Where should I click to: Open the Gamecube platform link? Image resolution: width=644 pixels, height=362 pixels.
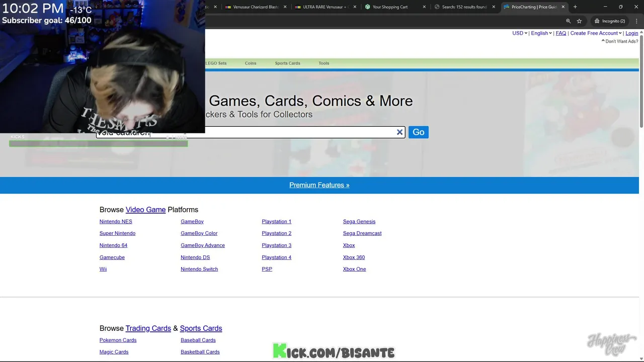[x=112, y=257]
